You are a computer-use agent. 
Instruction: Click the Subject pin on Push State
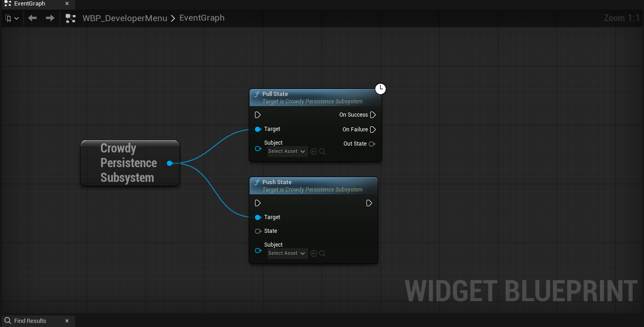pos(258,251)
